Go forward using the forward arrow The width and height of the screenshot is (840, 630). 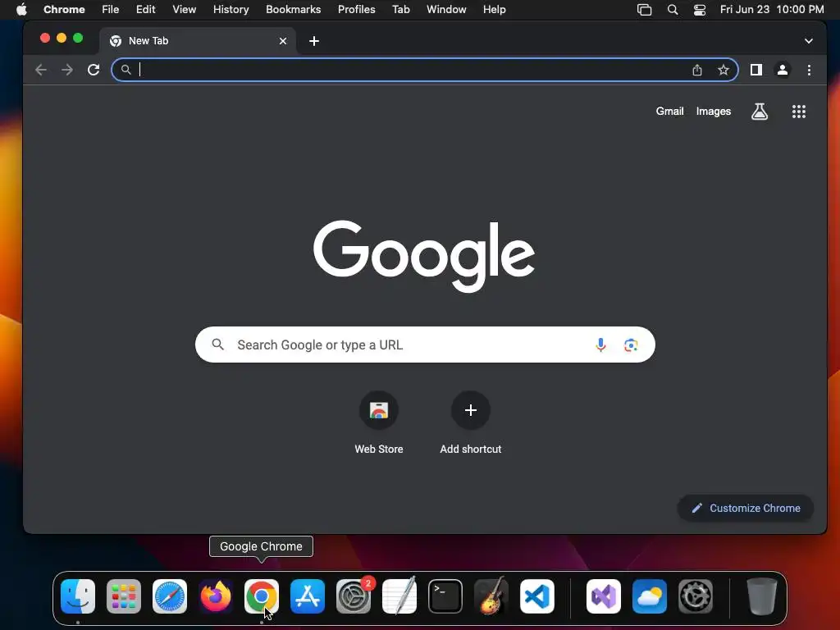67,70
